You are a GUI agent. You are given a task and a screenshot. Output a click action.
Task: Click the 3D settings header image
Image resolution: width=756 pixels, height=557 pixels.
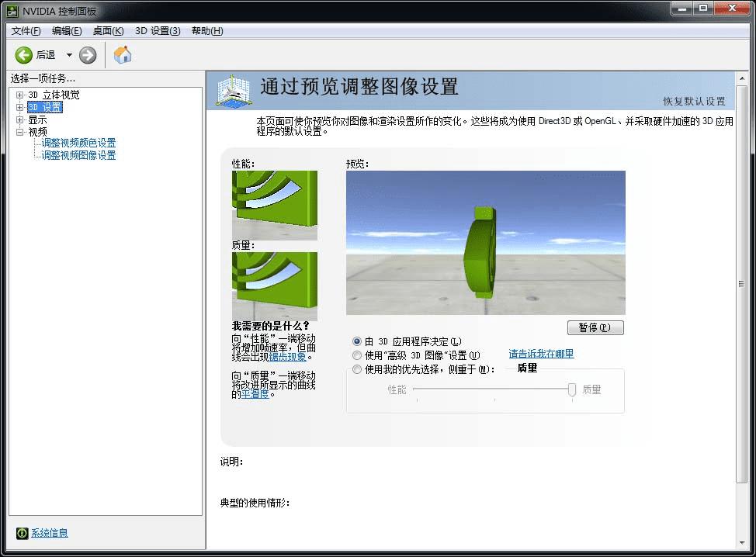[234, 90]
